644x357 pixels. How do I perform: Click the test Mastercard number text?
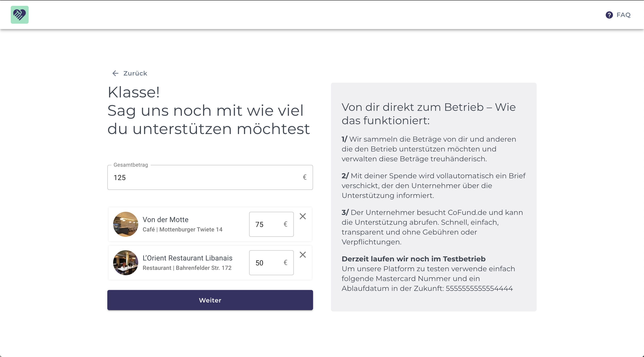479,289
